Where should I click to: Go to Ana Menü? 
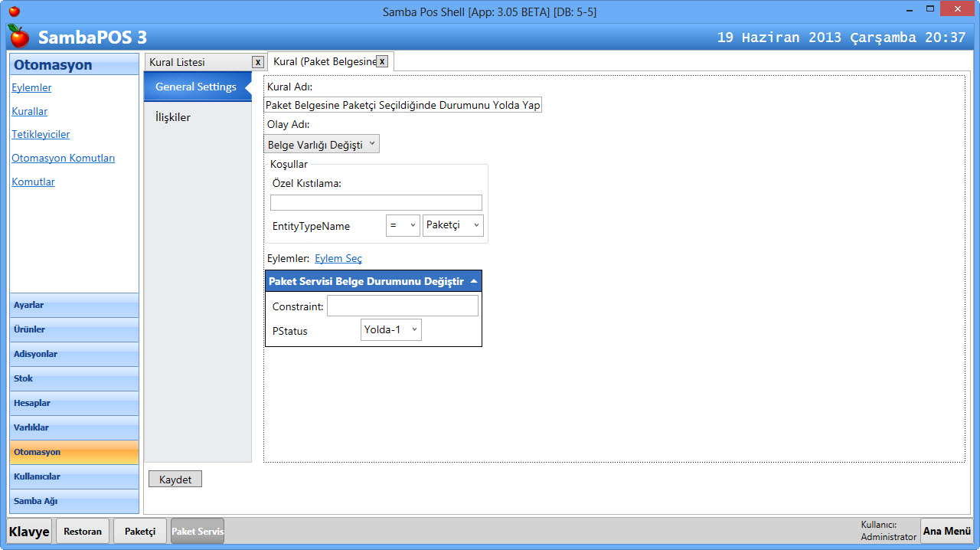(946, 531)
